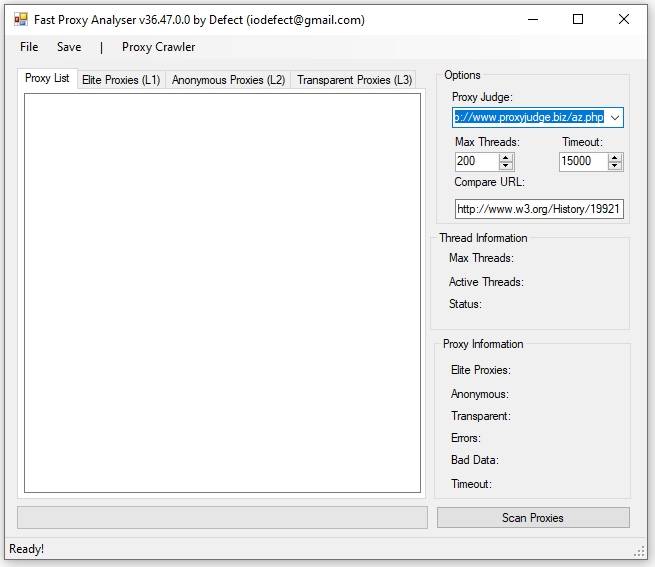655x567 pixels.
Task: Click the Timeout value field showing 15000
Action: coord(584,161)
